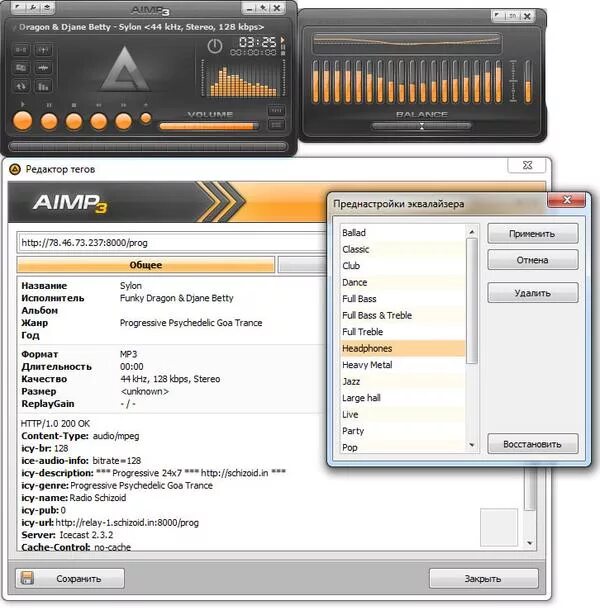Stop playback with the Stop button
This screenshot has width=600, height=610.
click(74, 122)
